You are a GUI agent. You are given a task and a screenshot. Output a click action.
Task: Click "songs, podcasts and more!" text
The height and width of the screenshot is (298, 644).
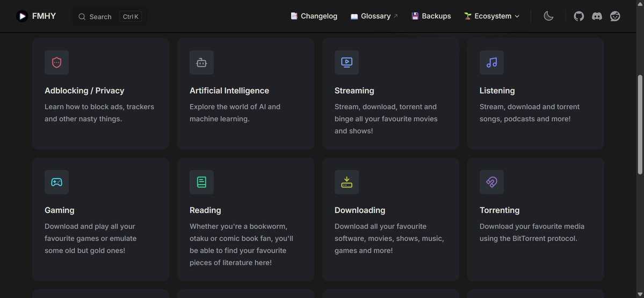[525, 119]
